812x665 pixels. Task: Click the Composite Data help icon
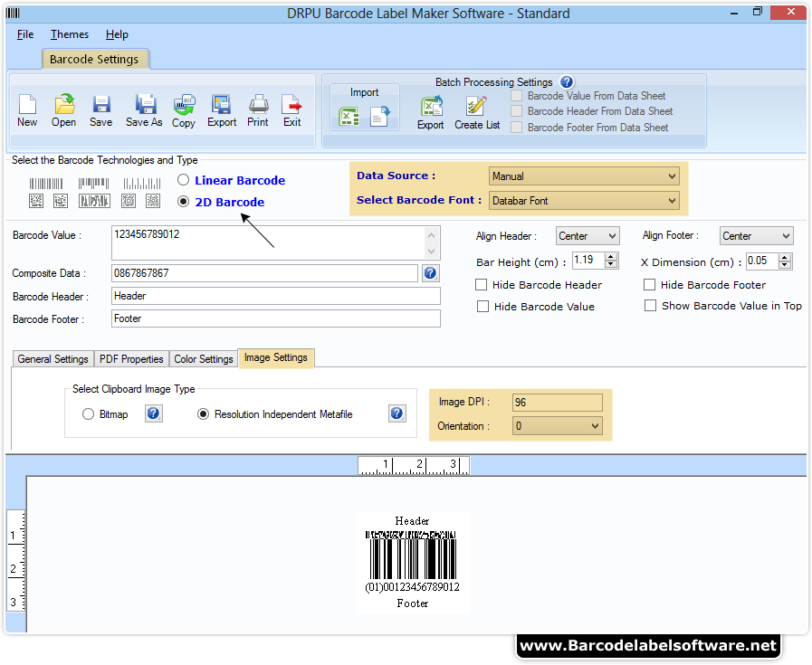430,272
